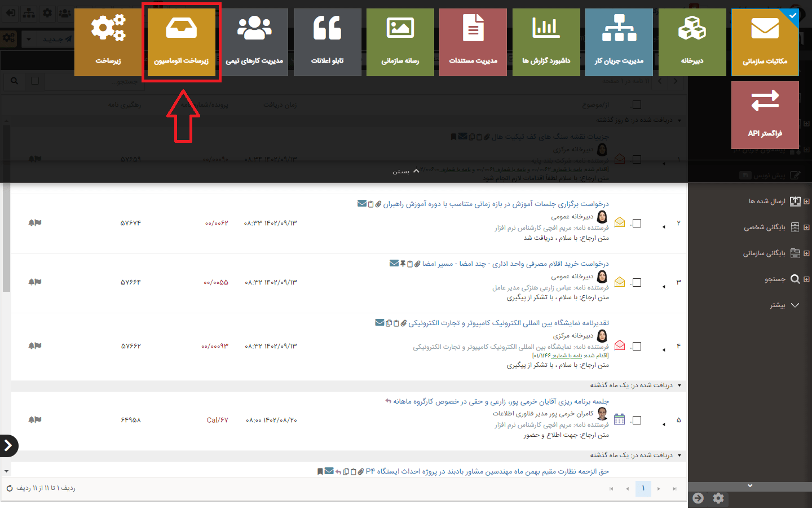Tick the checkbox beside letter ۵۷۶۶۴

[637, 282]
